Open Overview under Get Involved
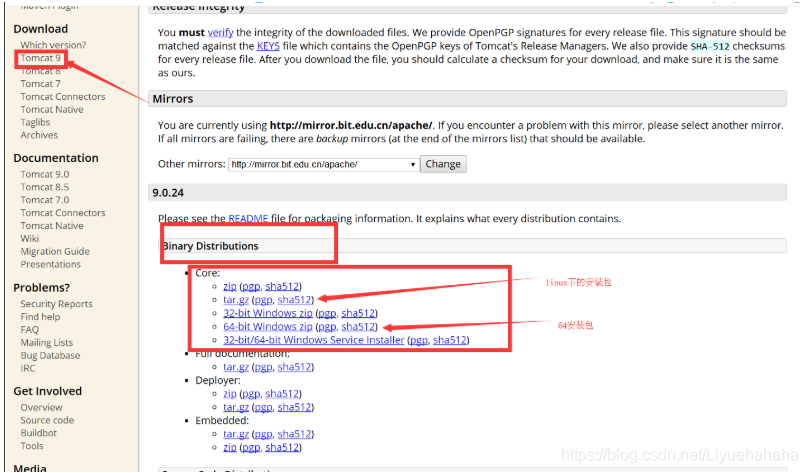808x473 pixels. pos(41,407)
